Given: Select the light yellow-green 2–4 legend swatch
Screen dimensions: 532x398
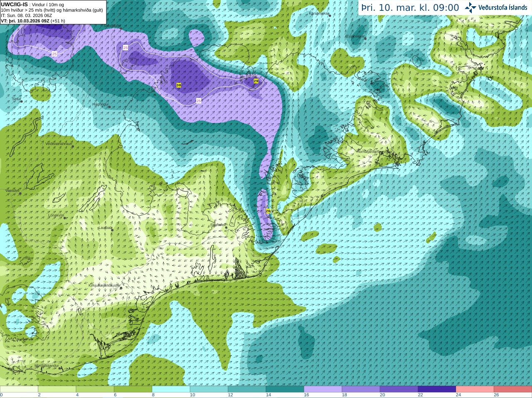Looking at the screenshot, I should (x=57, y=389).
